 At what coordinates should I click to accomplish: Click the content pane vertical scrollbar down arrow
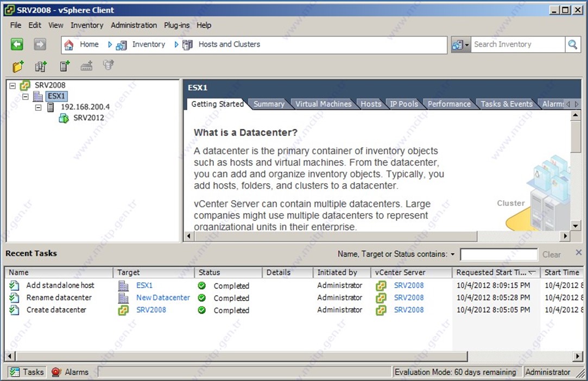tap(576, 225)
